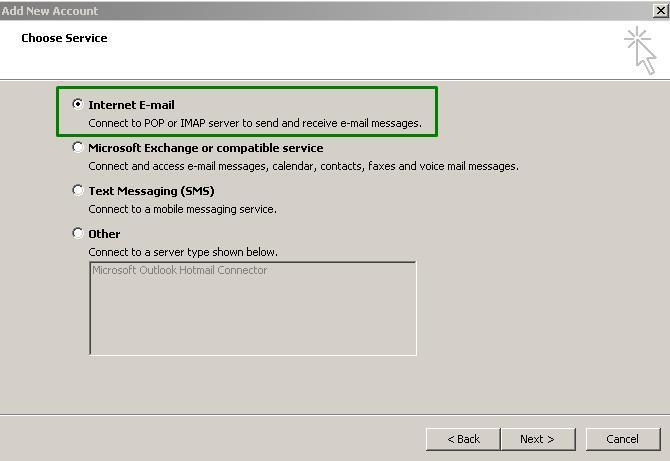
Task: Click the Choose Service heading
Action: [x=64, y=38]
